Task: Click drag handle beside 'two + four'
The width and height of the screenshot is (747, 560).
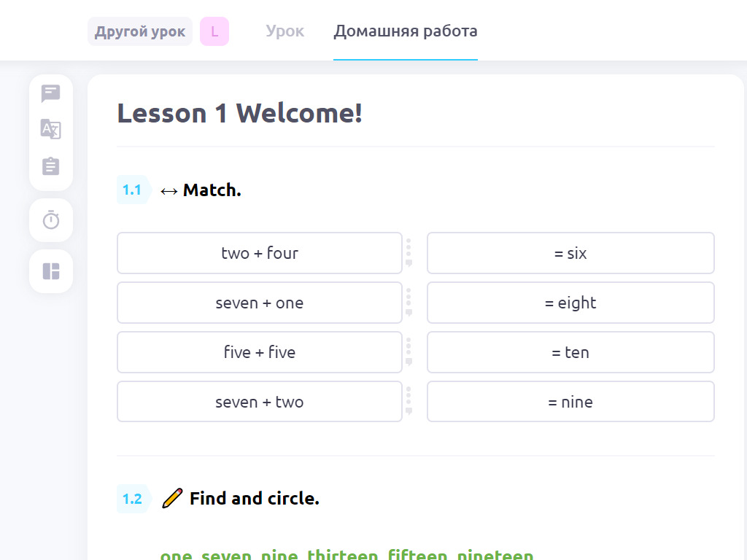Action: 409,253
